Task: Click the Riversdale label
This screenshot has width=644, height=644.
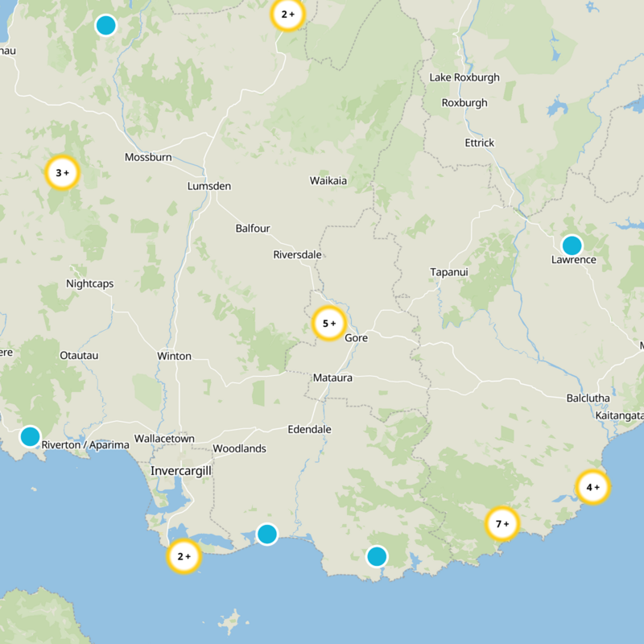Action: 297,254
